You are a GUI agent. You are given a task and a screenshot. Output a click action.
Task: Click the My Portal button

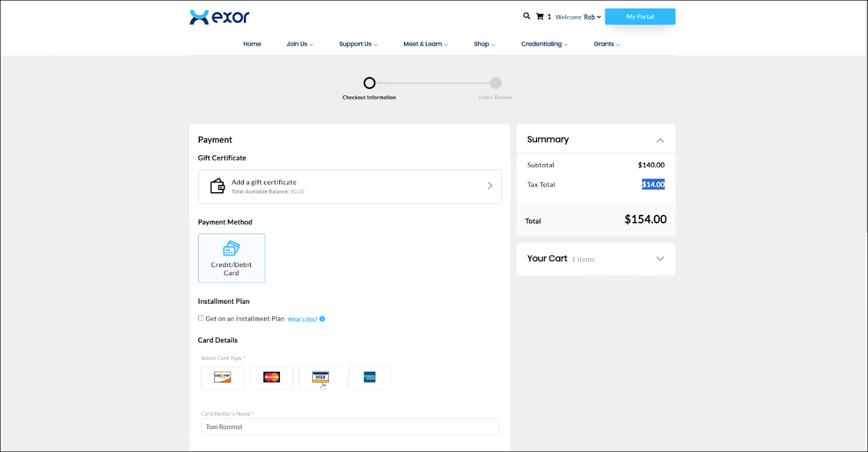coord(640,17)
